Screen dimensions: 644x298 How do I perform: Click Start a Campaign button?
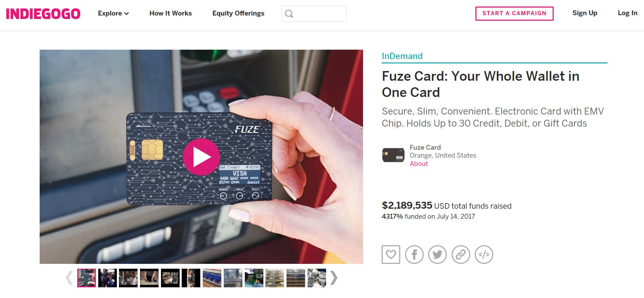[514, 13]
